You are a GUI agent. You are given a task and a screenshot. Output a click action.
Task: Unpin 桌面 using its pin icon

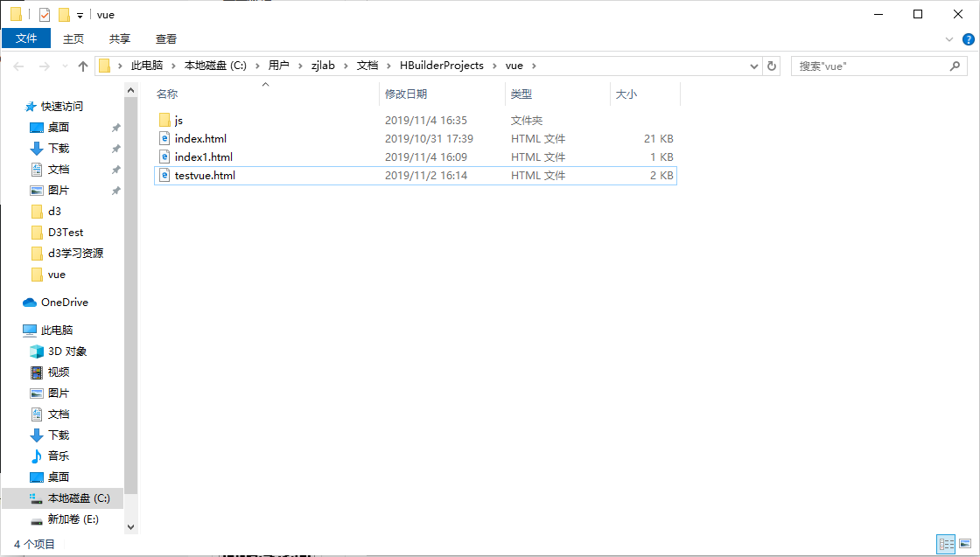(x=115, y=128)
